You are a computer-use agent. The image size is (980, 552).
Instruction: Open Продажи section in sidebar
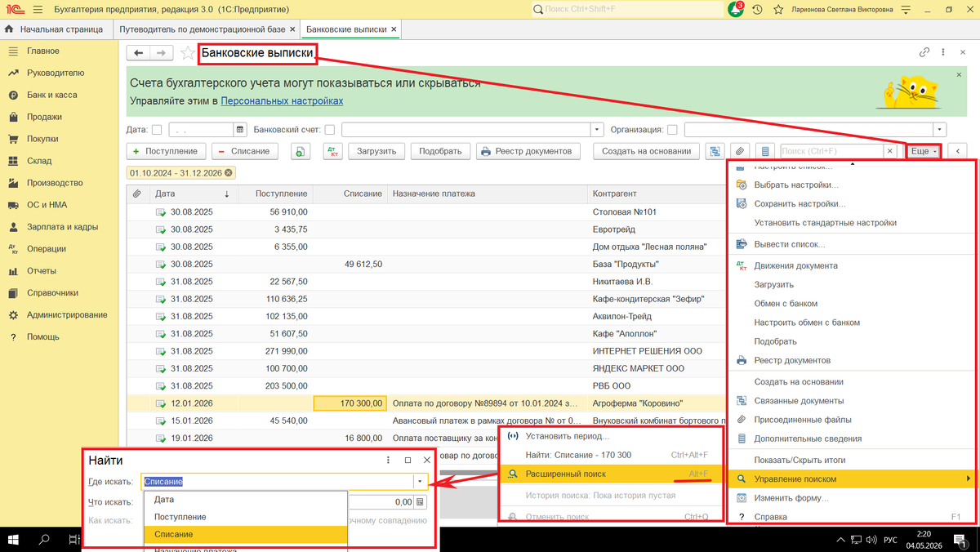tap(44, 117)
